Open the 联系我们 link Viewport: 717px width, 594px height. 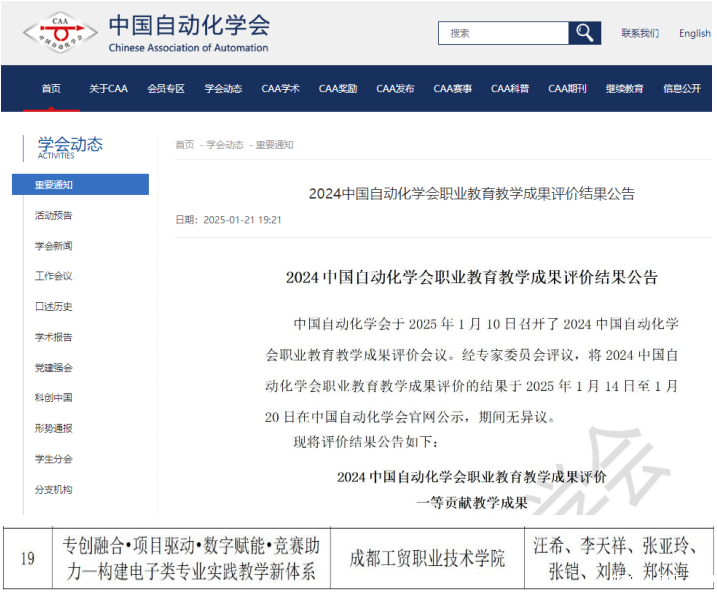pos(640,33)
